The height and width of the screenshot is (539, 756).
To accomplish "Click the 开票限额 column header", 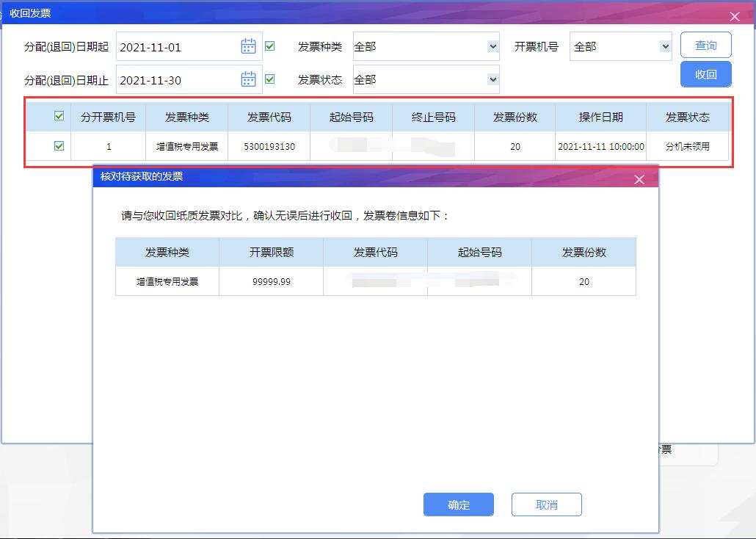I will [271, 252].
